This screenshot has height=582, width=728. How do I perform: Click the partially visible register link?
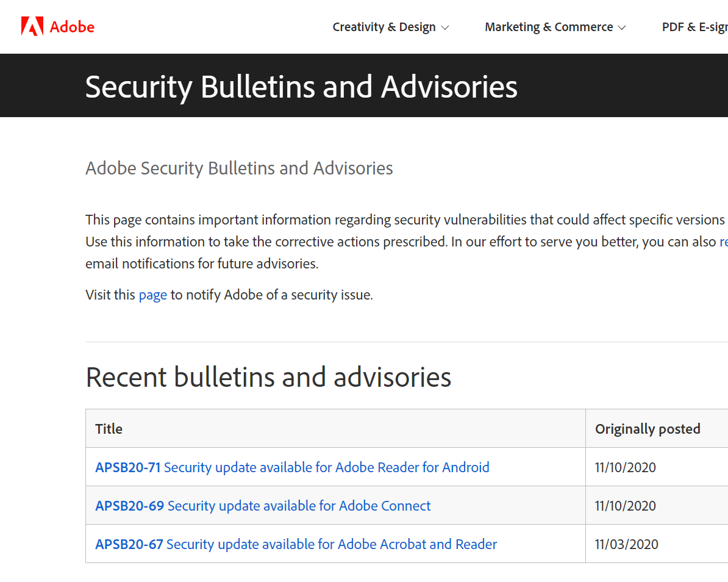click(724, 242)
